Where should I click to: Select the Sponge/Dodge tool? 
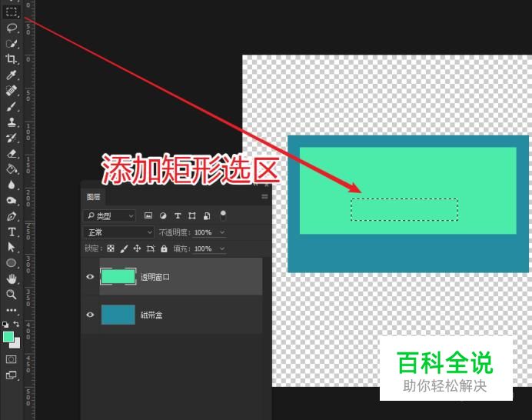click(12, 200)
